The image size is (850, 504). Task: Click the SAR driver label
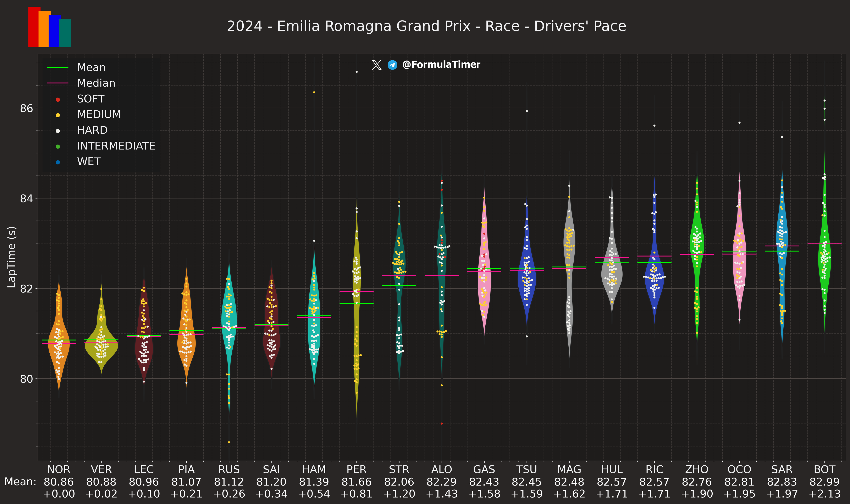782,469
